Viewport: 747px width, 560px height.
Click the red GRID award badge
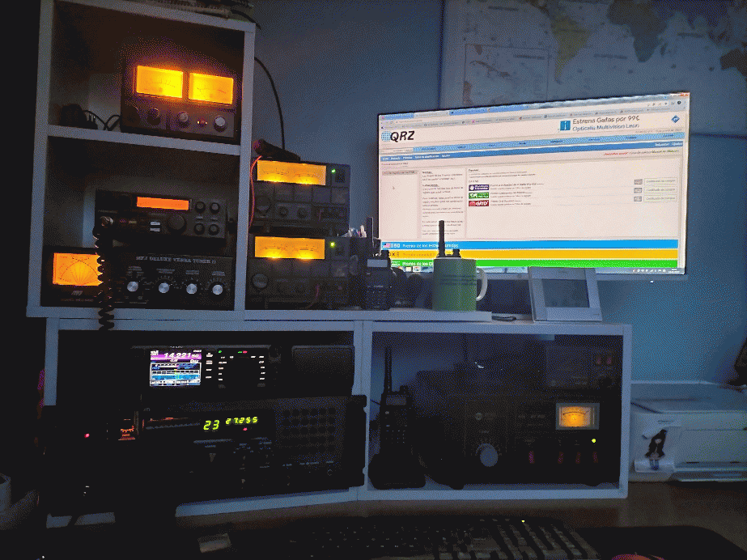click(x=477, y=203)
